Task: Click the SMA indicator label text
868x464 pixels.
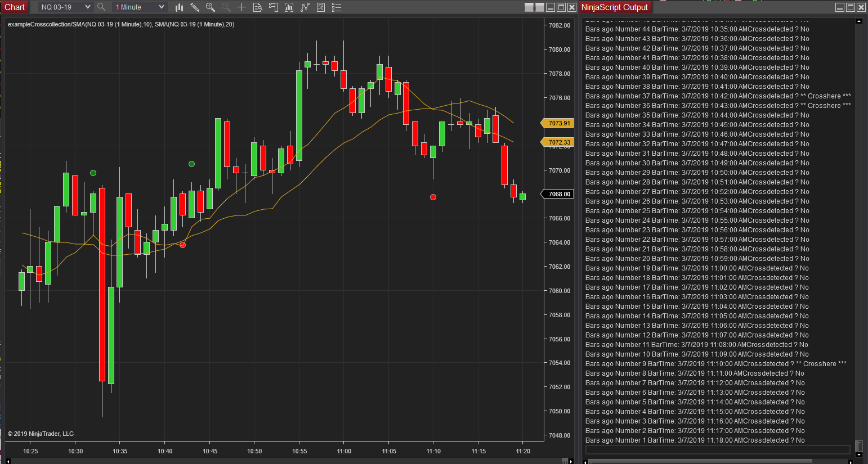Action: point(121,24)
